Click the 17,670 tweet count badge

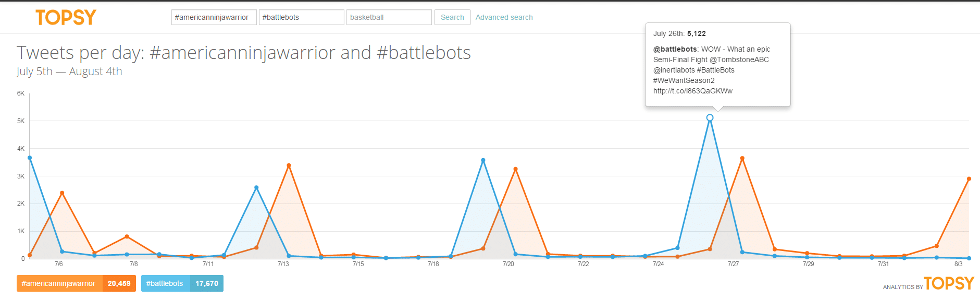207,283
